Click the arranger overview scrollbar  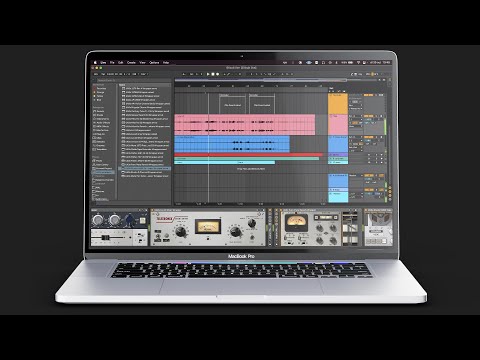tap(261, 80)
